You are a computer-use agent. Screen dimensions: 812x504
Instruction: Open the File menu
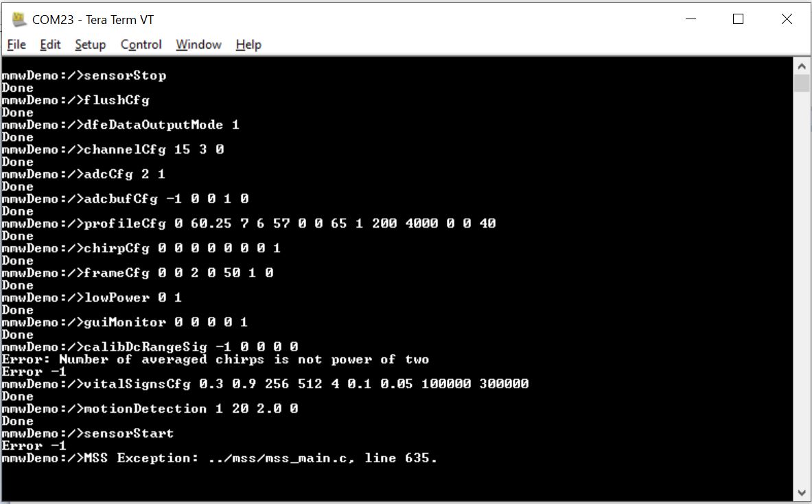pos(16,45)
